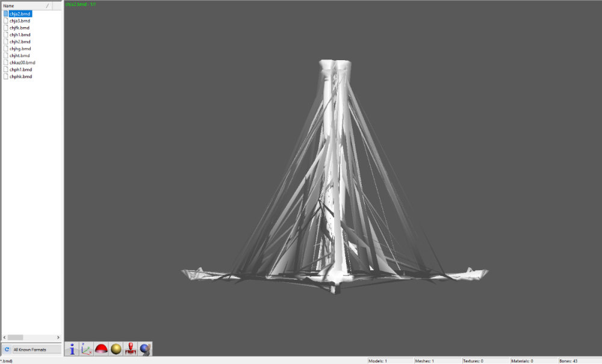The height and width of the screenshot is (364, 602).
Task: Click the yellow sphere icon
Action: pyautogui.click(x=116, y=349)
